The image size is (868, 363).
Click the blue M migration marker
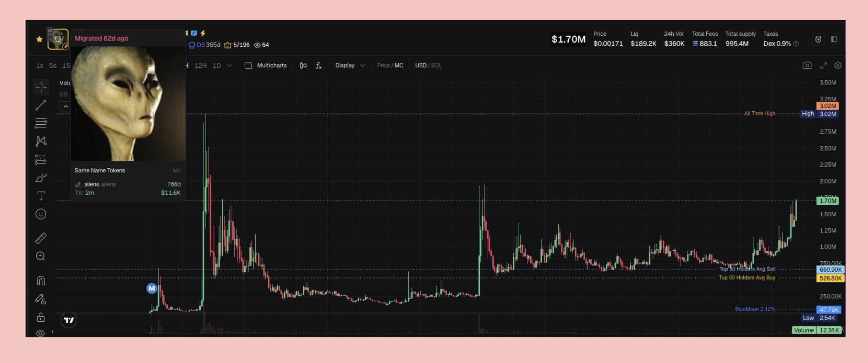[x=152, y=288]
